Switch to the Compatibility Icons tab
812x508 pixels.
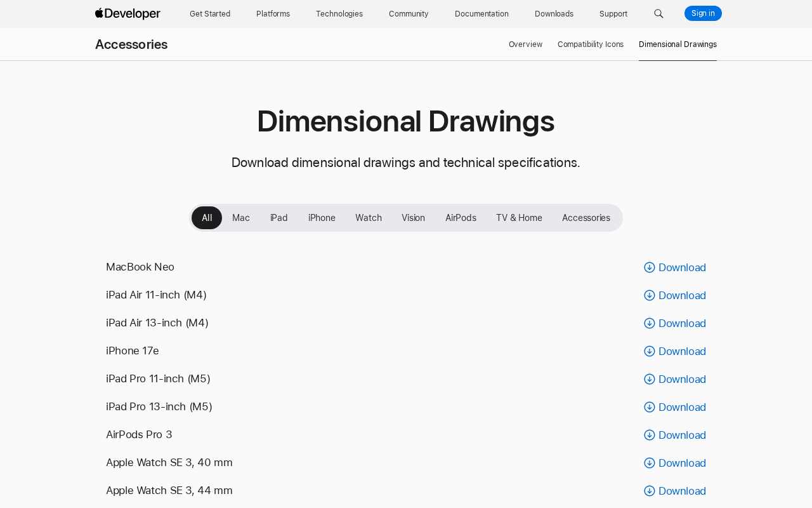[x=591, y=44]
